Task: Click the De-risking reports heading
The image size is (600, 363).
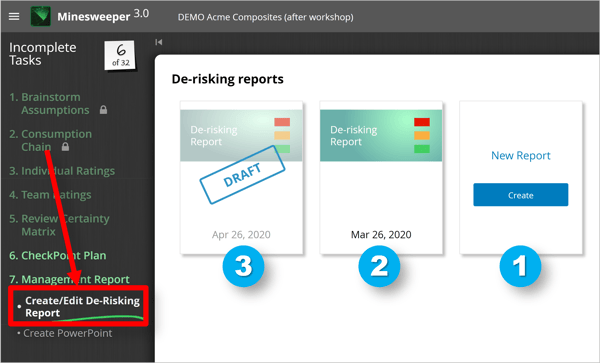Action: 228,79
